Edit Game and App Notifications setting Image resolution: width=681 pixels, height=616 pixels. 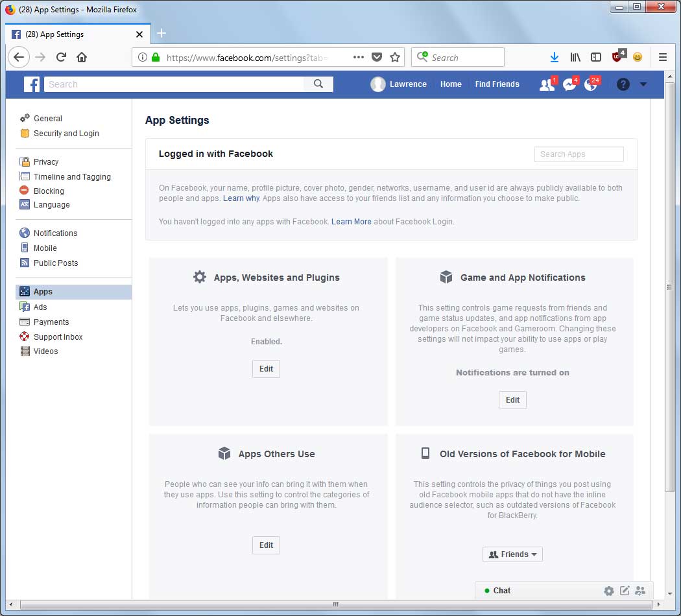click(x=512, y=400)
